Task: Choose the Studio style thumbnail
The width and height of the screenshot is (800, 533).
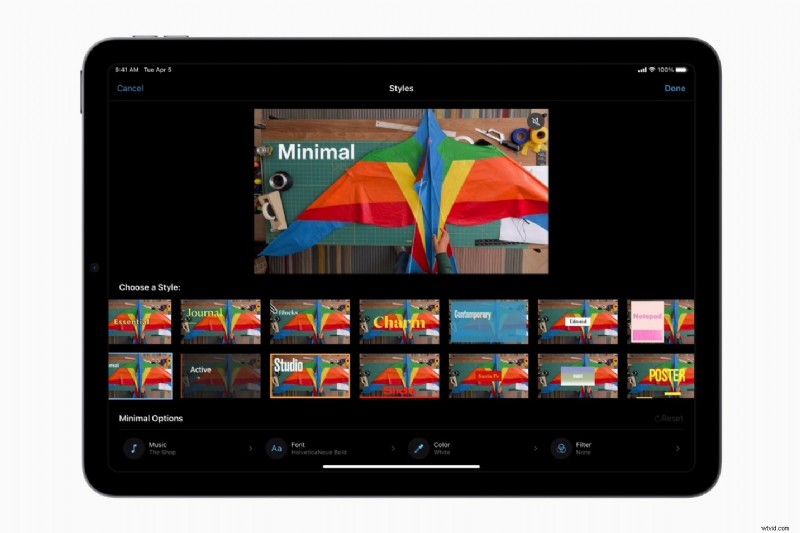Action: (310, 376)
